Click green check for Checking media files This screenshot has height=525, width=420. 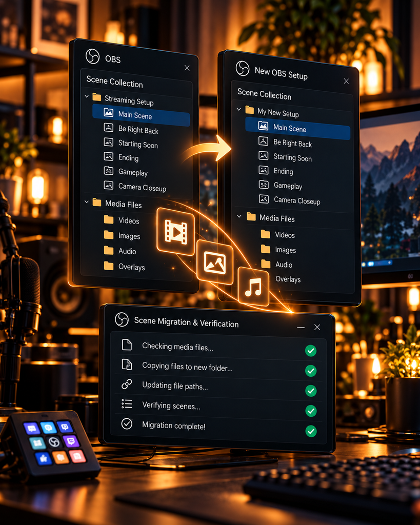311,351
